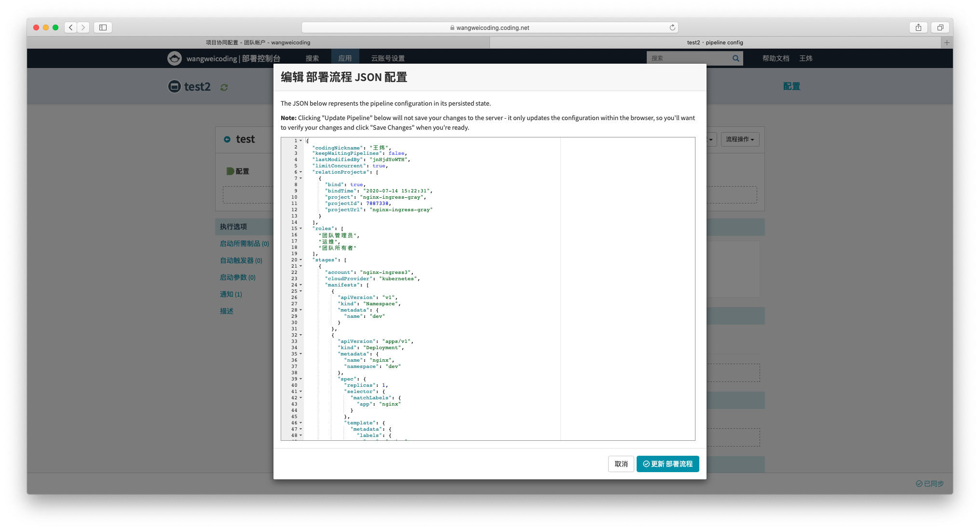This screenshot has width=980, height=530.
Task: Click the refresh icon next to test2
Action: click(224, 87)
